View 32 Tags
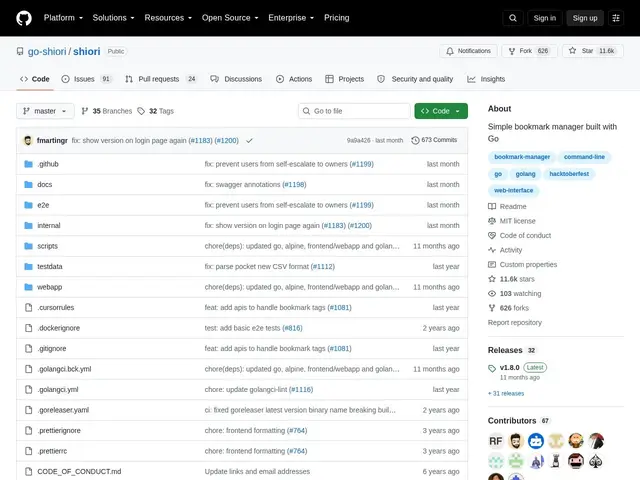The image size is (640, 480). tap(156, 111)
